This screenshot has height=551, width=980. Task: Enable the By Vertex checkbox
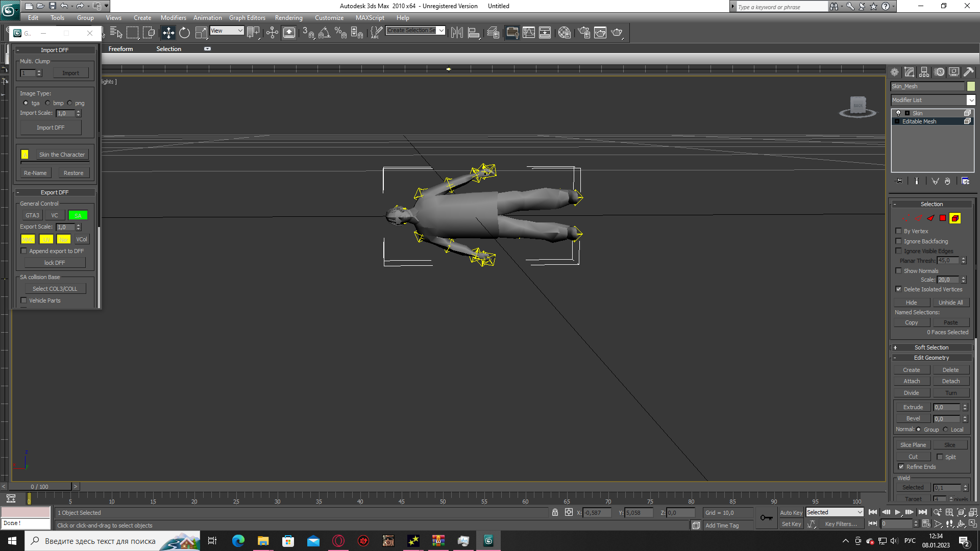[x=899, y=231]
